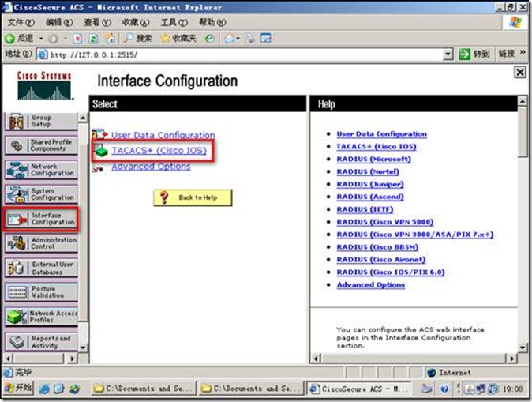Screen dimensions: 532x402
Task: Open Advanced Options link in Select pane
Action: (x=151, y=167)
